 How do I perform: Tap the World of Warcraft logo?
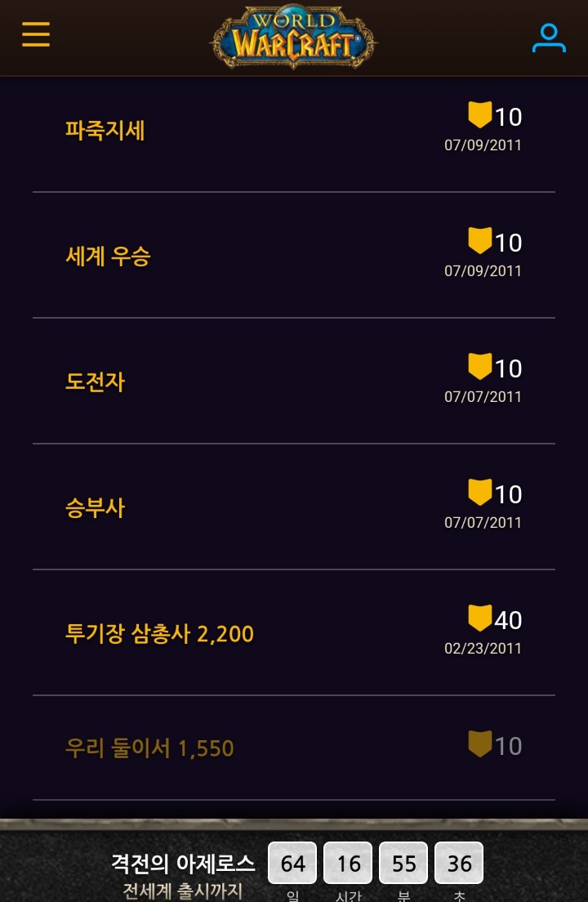tap(294, 38)
